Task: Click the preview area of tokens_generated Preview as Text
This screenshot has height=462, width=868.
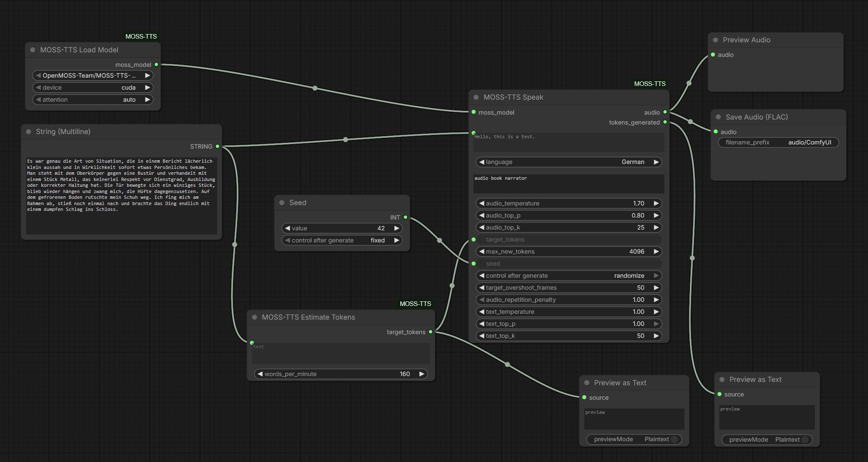Action: (x=767, y=417)
